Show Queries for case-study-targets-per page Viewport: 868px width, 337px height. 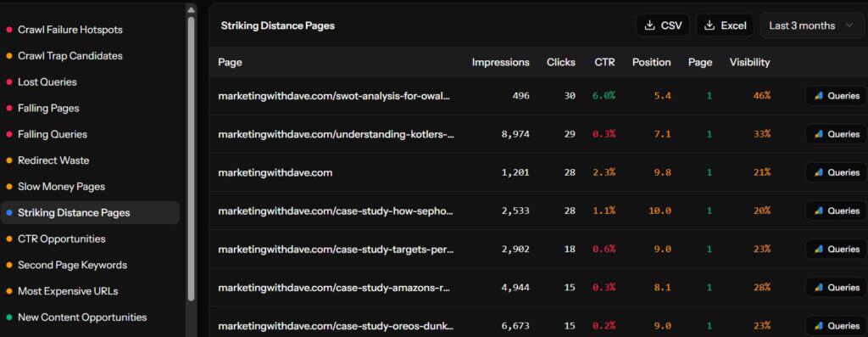(x=836, y=249)
